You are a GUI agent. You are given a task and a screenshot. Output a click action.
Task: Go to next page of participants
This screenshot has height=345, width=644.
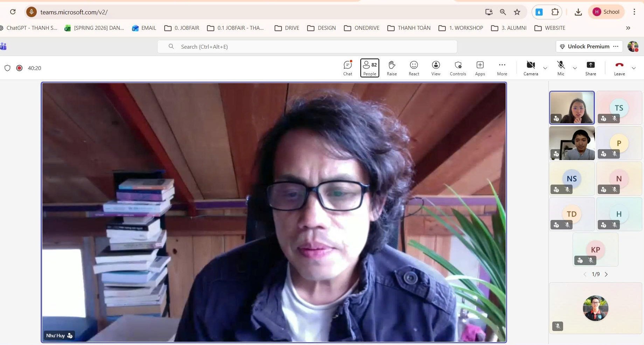pyautogui.click(x=606, y=274)
